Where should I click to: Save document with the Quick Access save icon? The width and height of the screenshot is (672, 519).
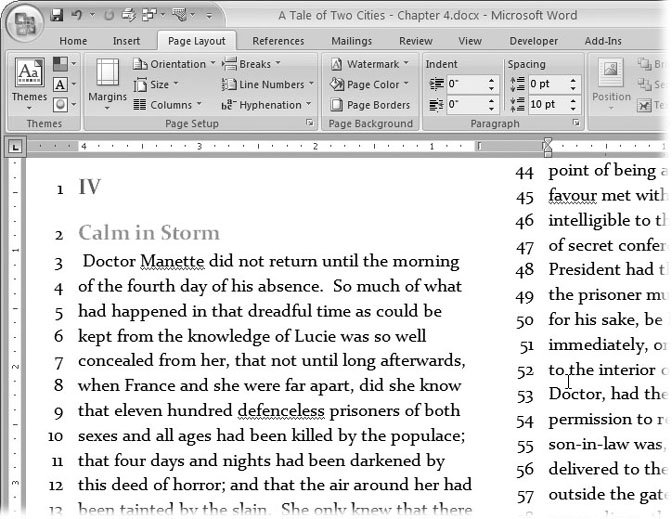(x=57, y=15)
